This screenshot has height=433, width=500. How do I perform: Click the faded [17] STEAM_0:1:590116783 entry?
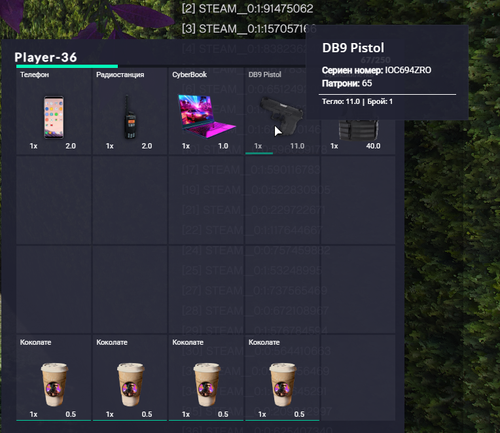click(251, 170)
